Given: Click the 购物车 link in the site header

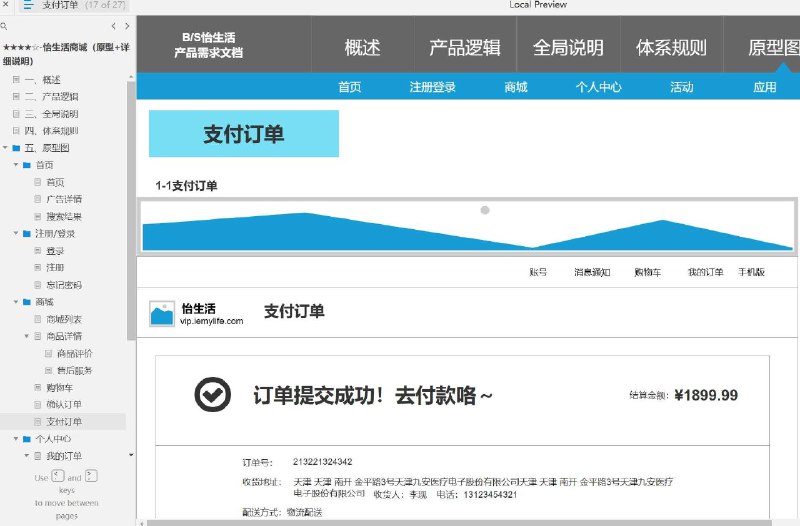Looking at the screenshot, I should coord(647,272).
